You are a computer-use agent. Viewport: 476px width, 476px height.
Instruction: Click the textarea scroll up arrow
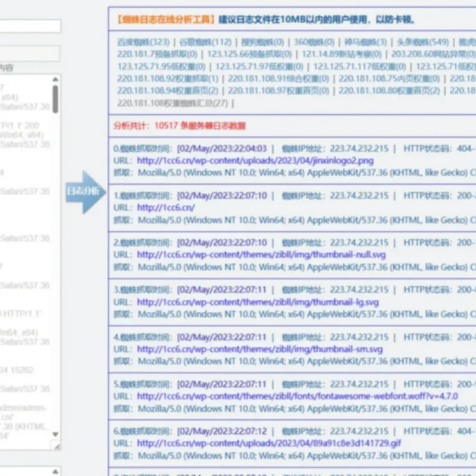point(55,80)
